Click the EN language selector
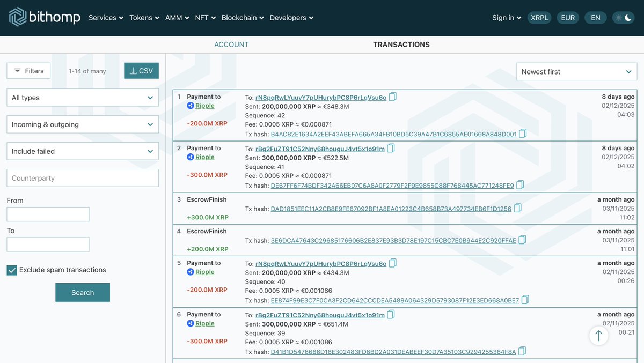 click(x=596, y=18)
